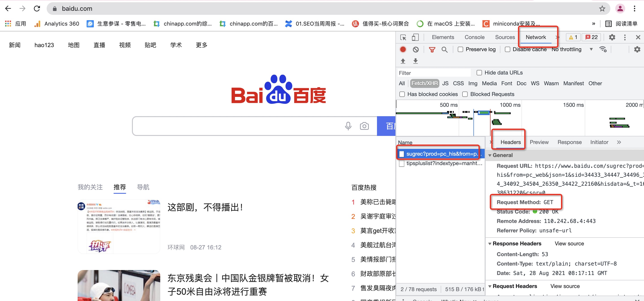Switch to the Sources panel
The height and width of the screenshot is (301, 644).
point(505,37)
